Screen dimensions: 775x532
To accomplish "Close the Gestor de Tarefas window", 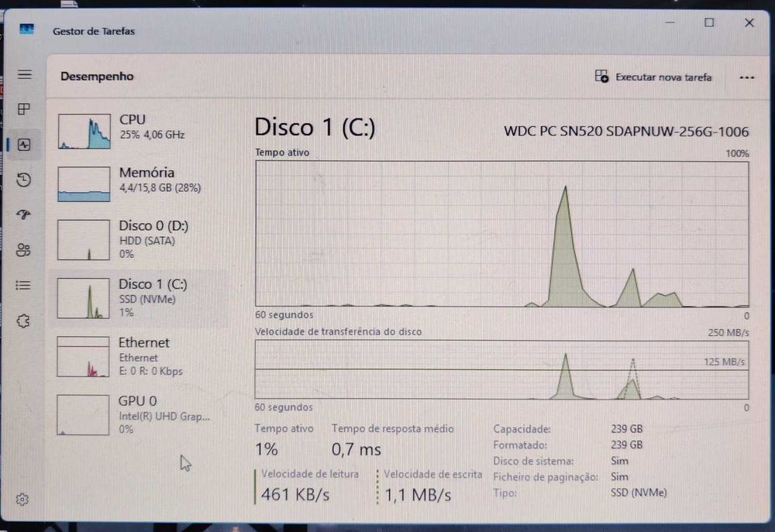I will coord(749,22).
